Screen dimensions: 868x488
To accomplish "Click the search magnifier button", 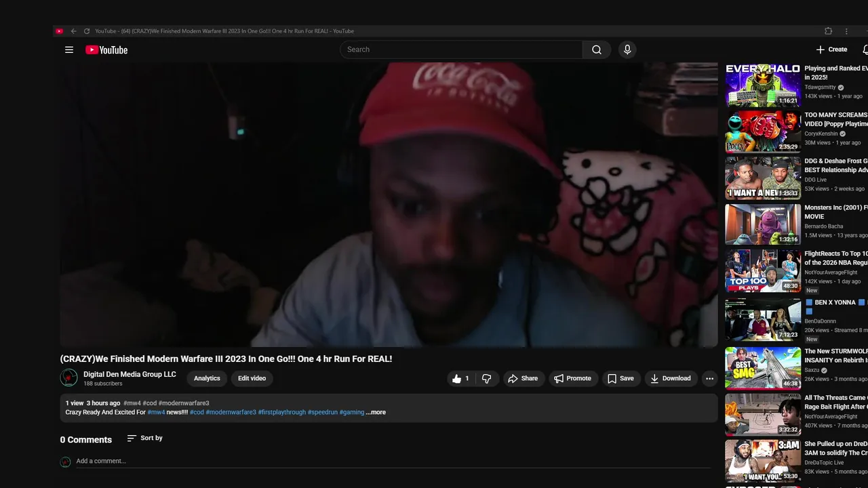I will pyautogui.click(x=597, y=49).
